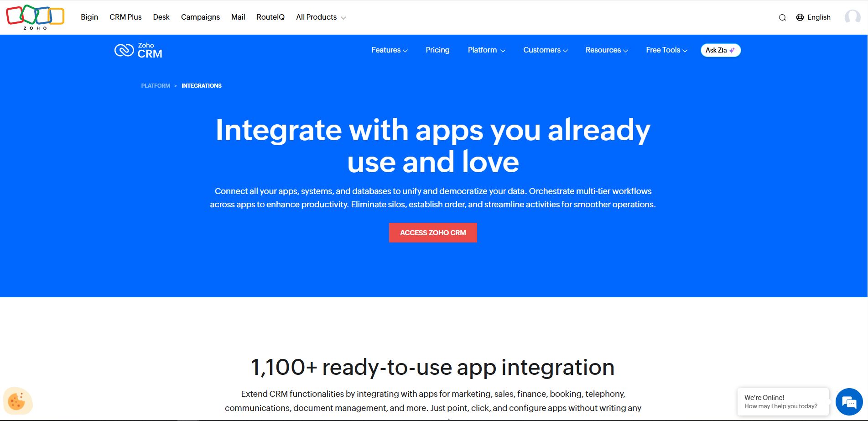This screenshot has width=868, height=421.
Task: Expand the All Products dropdown
Action: point(321,17)
